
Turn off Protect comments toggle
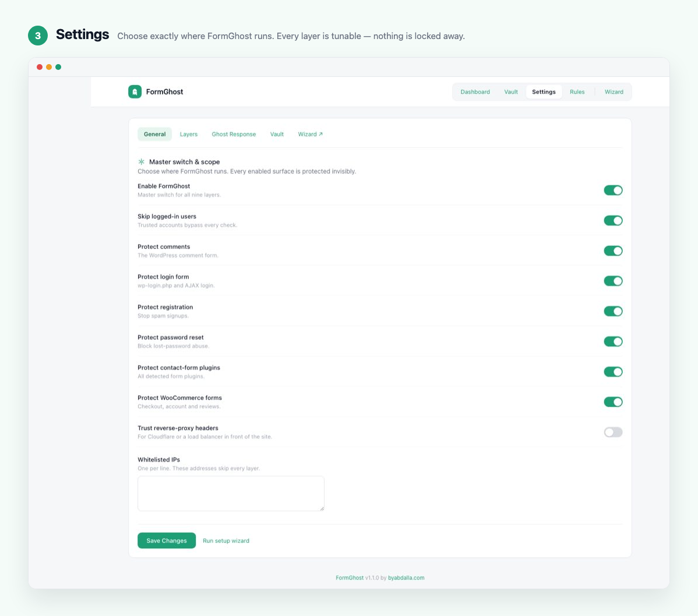(x=613, y=251)
